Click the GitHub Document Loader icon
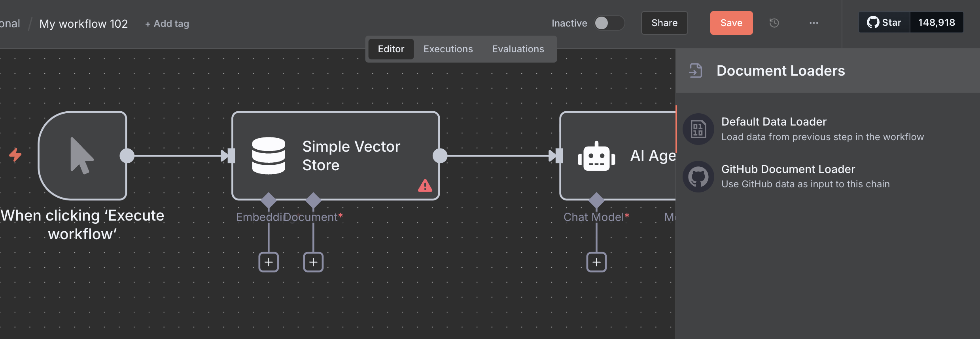Viewport: 980px width, 339px height. point(698,176)
